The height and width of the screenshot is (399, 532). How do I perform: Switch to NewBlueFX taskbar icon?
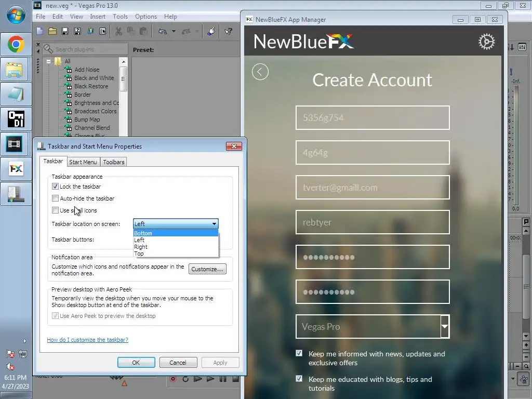click(x=16, y=169)
